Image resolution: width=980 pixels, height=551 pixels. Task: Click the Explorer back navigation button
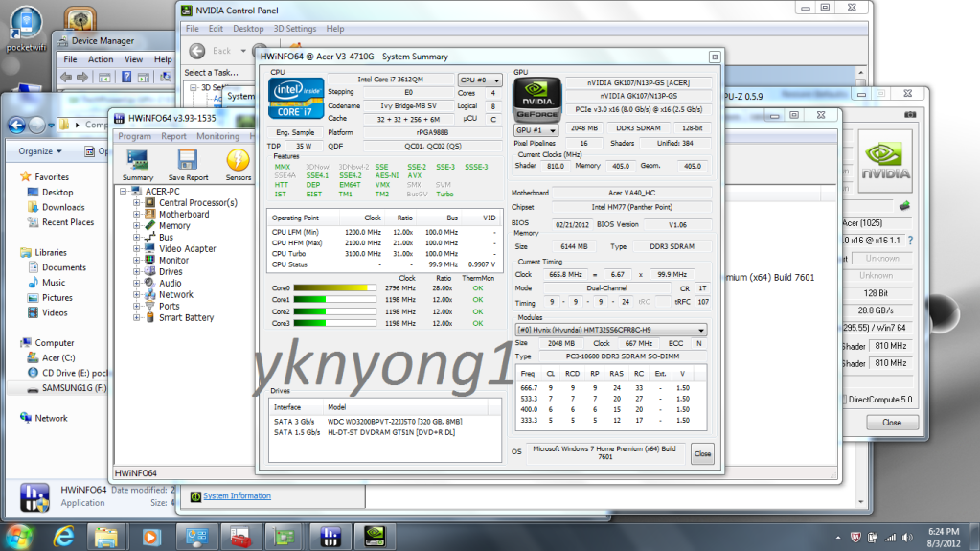point(17,126)
